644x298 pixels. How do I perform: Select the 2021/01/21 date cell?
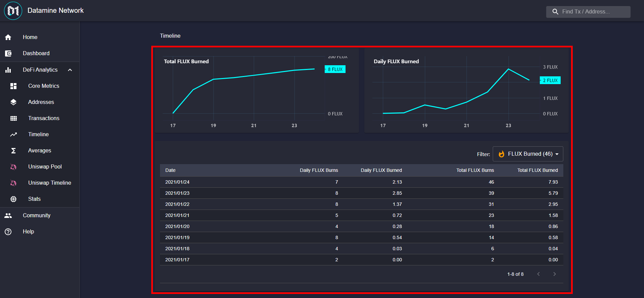click(177, 216)
